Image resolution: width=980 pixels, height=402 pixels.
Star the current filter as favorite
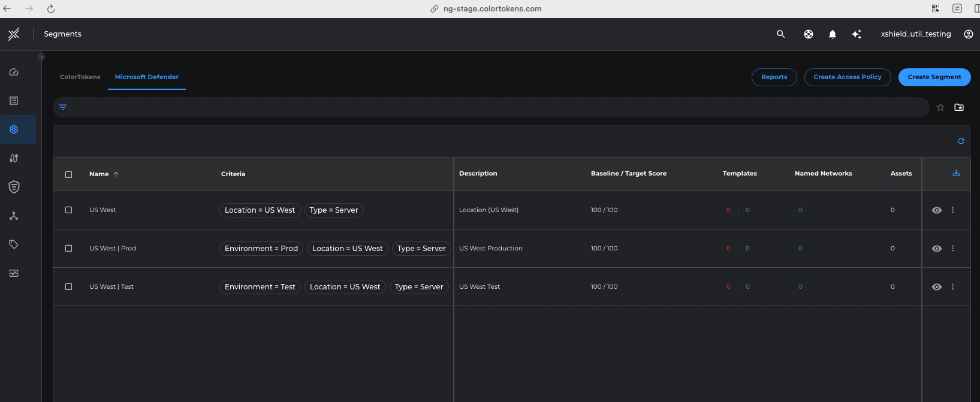tap(940, 107)
